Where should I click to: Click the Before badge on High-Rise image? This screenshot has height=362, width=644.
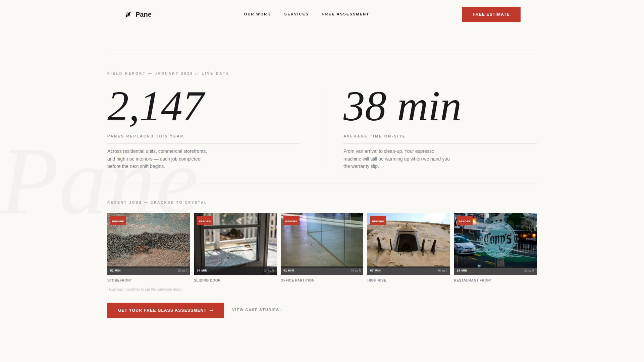click(x=378, y=221)
